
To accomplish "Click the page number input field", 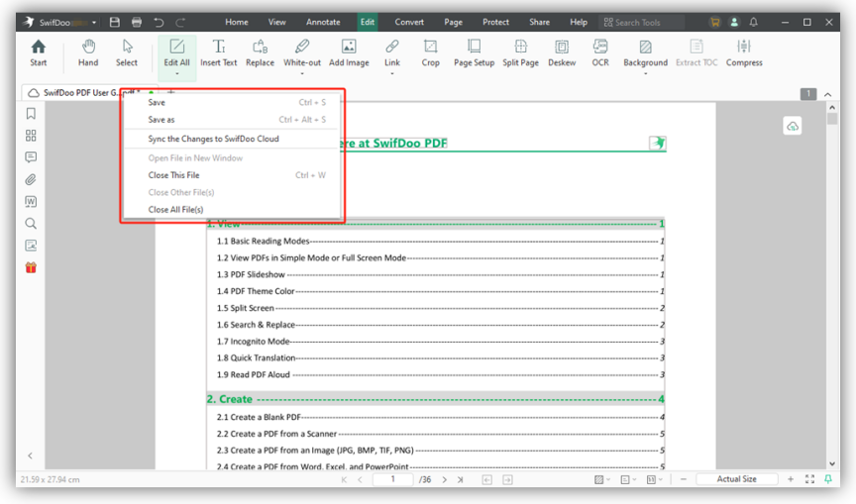I will pos(392,479).
